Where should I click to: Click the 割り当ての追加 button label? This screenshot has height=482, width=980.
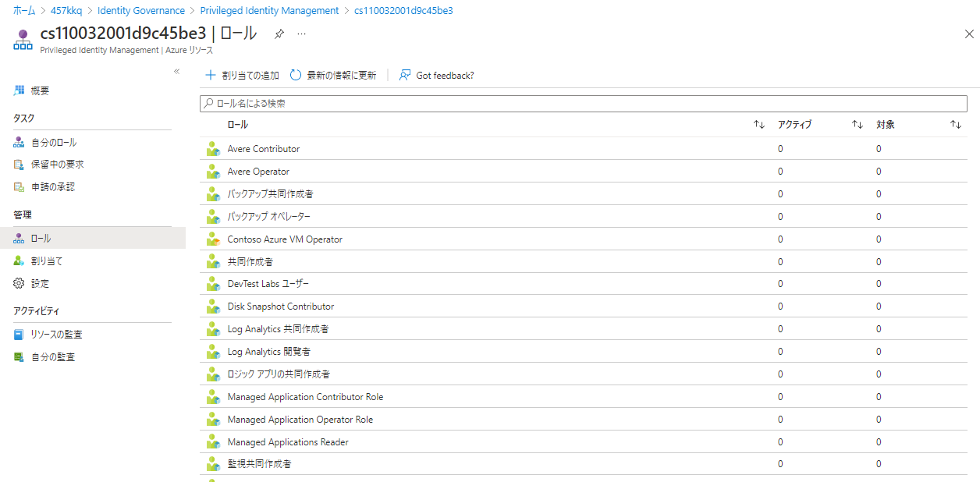click(250, 76)
